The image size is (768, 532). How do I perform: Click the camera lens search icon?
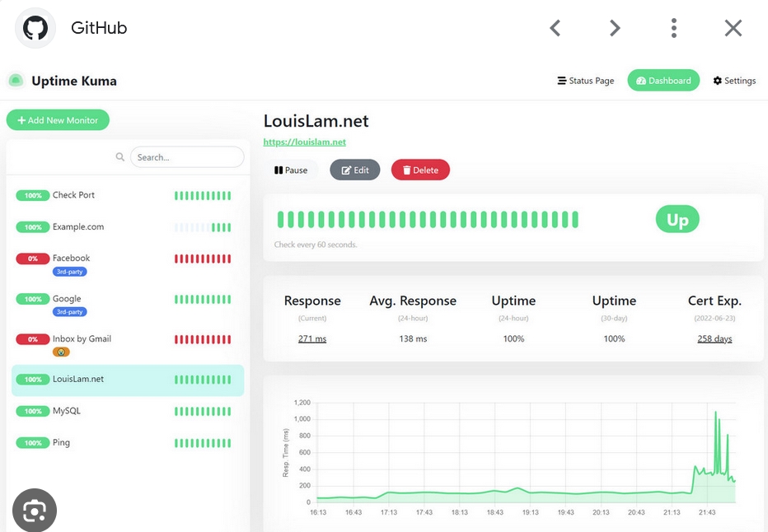35,511
